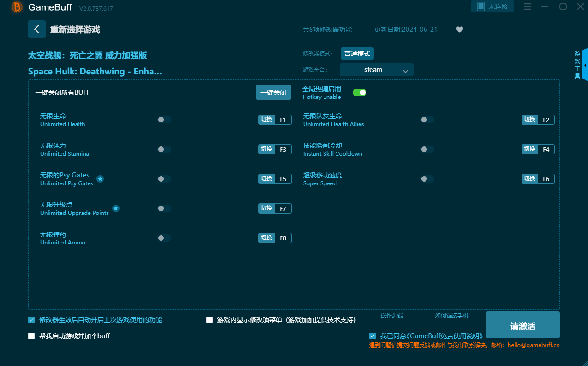Turn on Super Speed switch
The height and width of the screenshot is (366, 588).
(427, 179)
